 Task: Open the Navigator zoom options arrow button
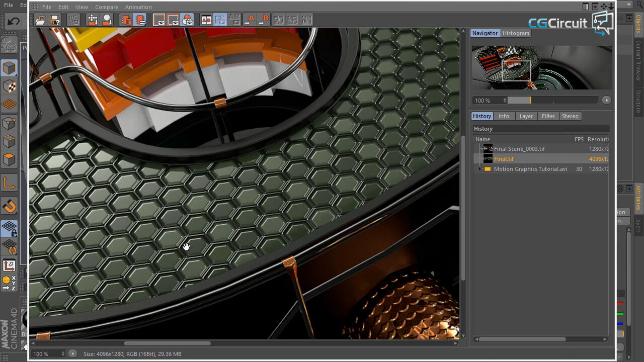[606, 100]
